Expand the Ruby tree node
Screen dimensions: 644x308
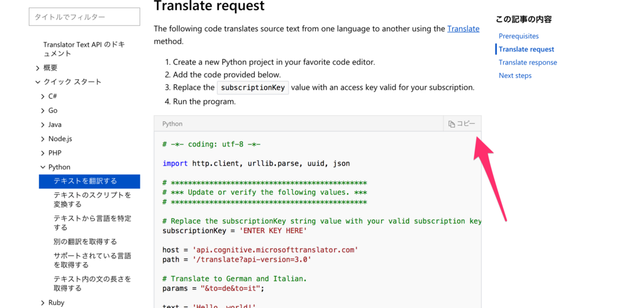click(x=43, y=303)
